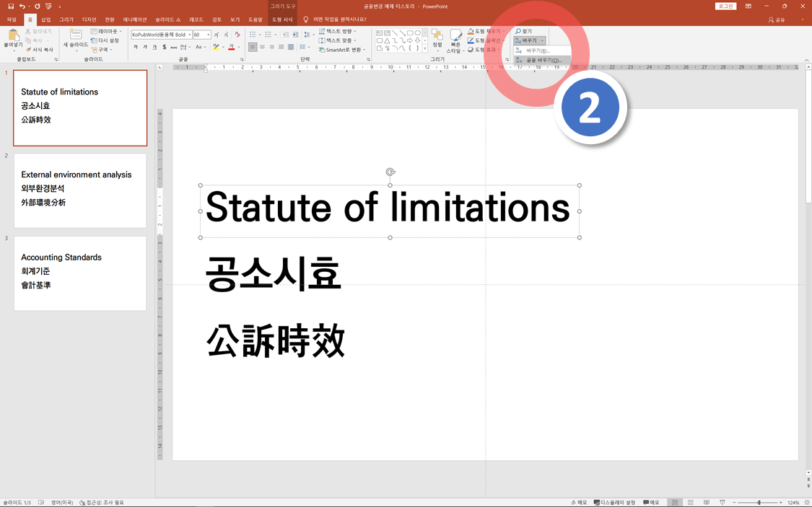Center align the text
This screenshot has height=507, width=812.
[x=262, y=47]
